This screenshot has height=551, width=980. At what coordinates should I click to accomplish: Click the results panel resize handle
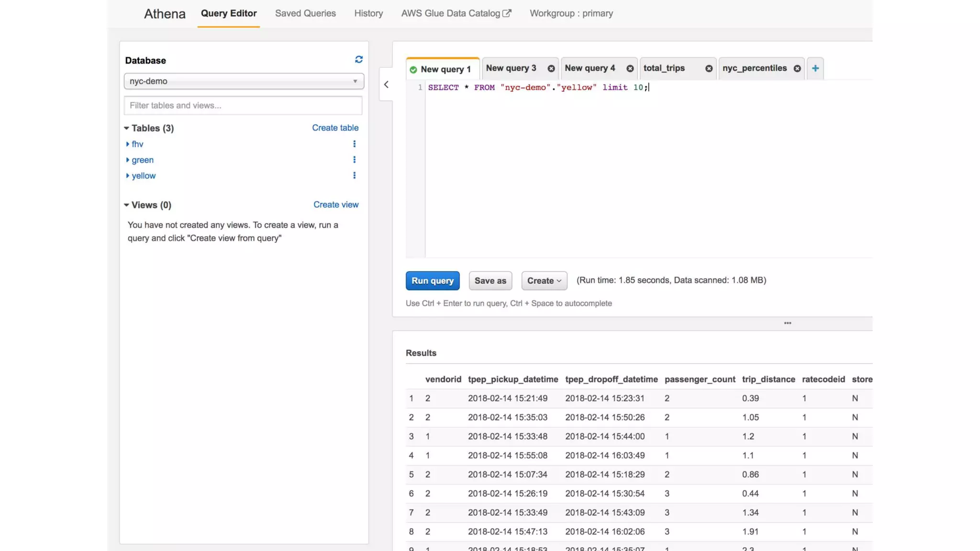tap(787, 323)
